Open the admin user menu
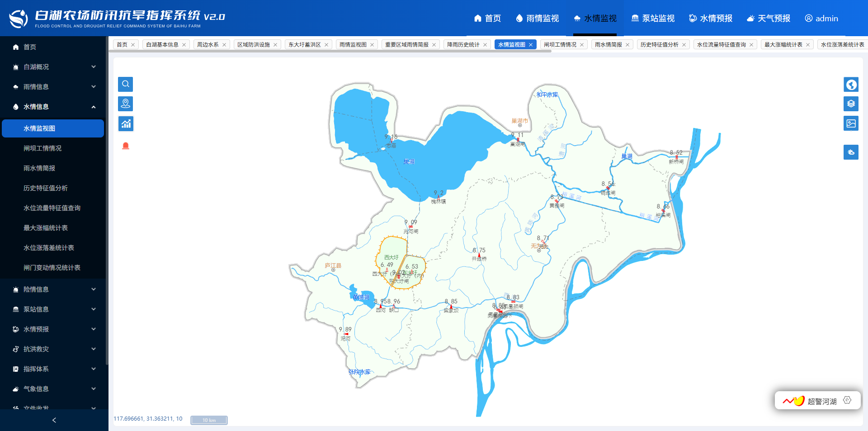This screenshot has height=431, width=868. pos(821,18)
